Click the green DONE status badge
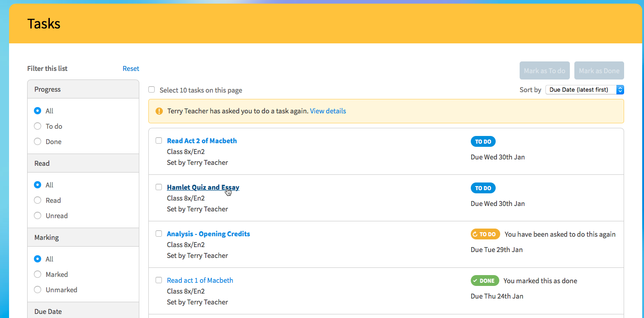The width and height of the screenshot is (644, 318). [x=485, y=281]
